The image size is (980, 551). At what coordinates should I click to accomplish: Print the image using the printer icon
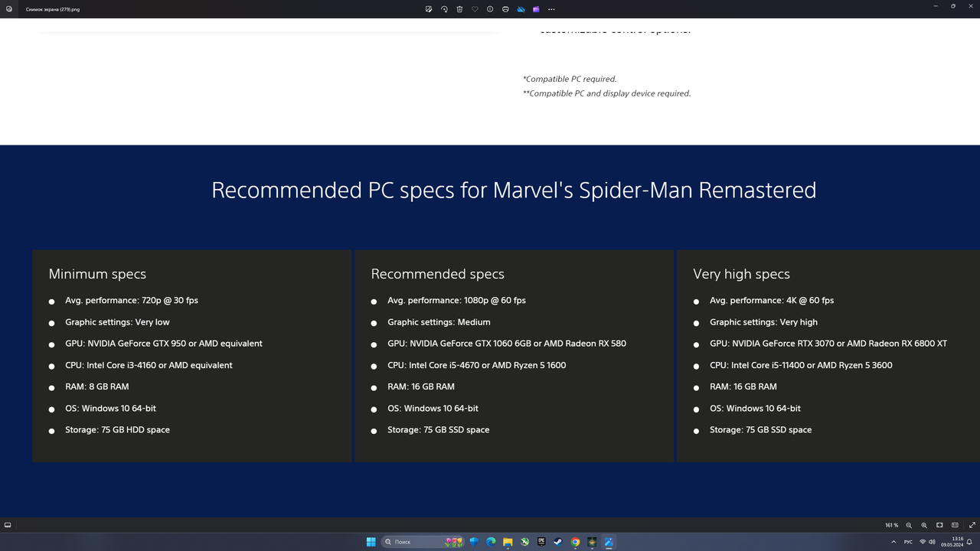(505, 9)
